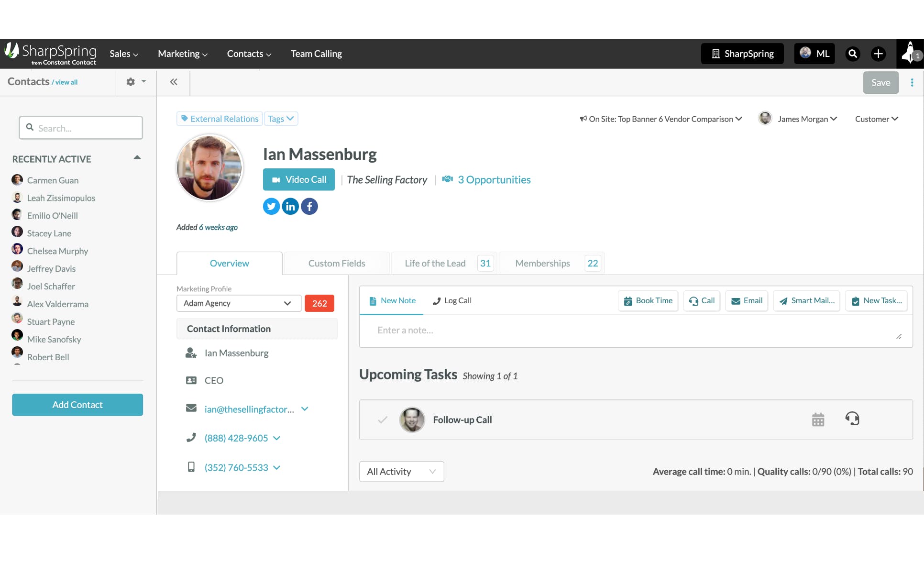Collapse sidebar with double chevron icon
This screenshot has height=574, width=924.
pos(174,82)
